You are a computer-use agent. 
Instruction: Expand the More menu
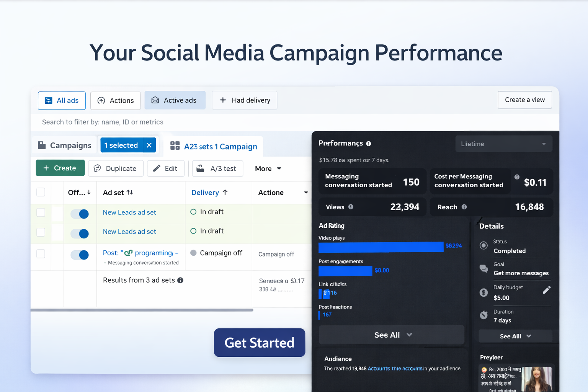268,168
